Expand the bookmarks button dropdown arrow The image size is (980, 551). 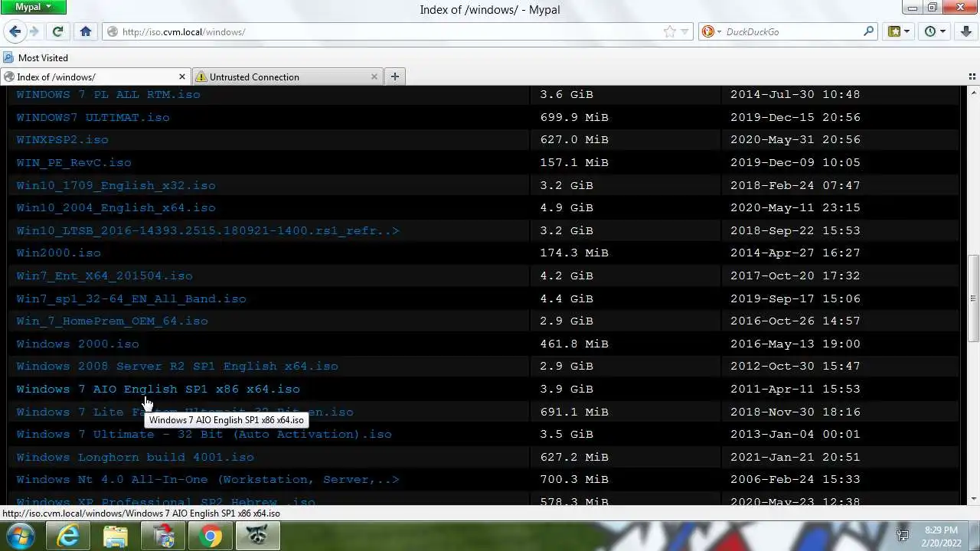tap(907, 31)
